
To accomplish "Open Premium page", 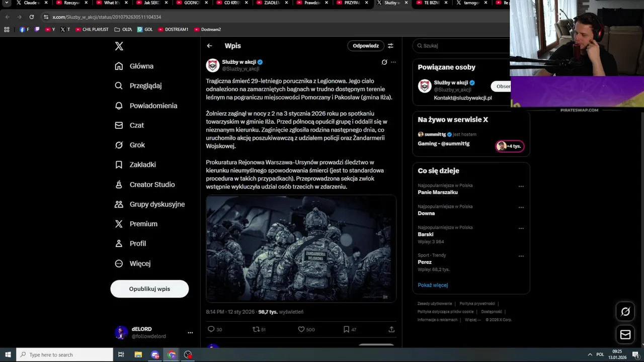I will [136, 224].
